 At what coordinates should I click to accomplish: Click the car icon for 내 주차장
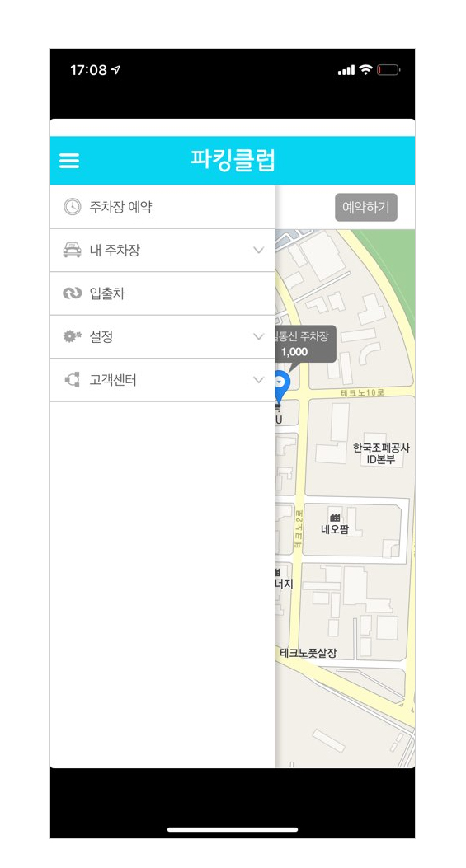tap(72, 251)
